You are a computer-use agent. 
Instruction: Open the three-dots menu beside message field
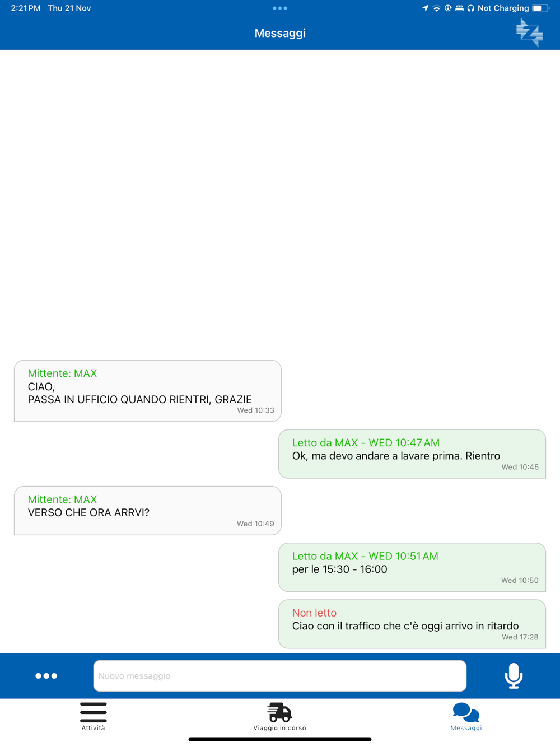(x=46, y=676)
